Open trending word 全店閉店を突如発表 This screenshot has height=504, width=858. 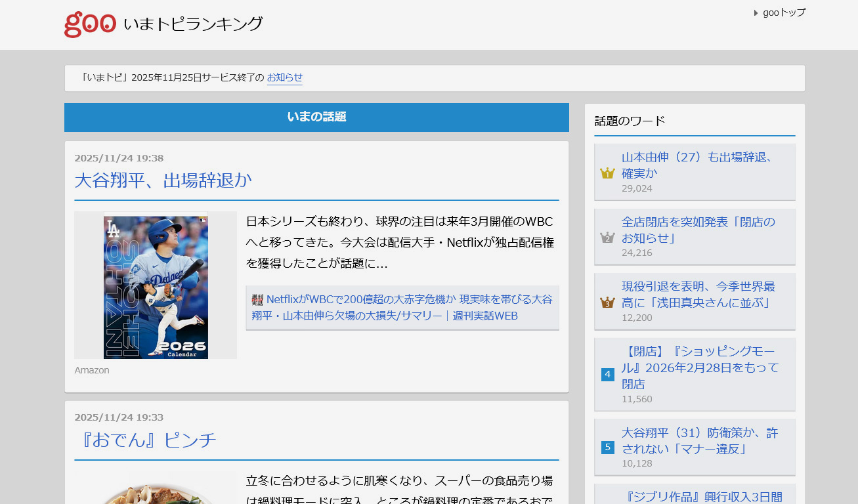click(698, 230)
